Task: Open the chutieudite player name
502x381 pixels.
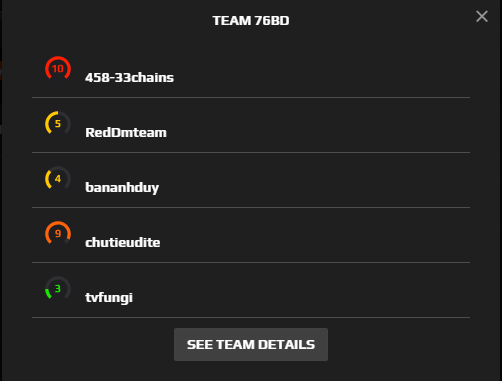Action: 123,242
